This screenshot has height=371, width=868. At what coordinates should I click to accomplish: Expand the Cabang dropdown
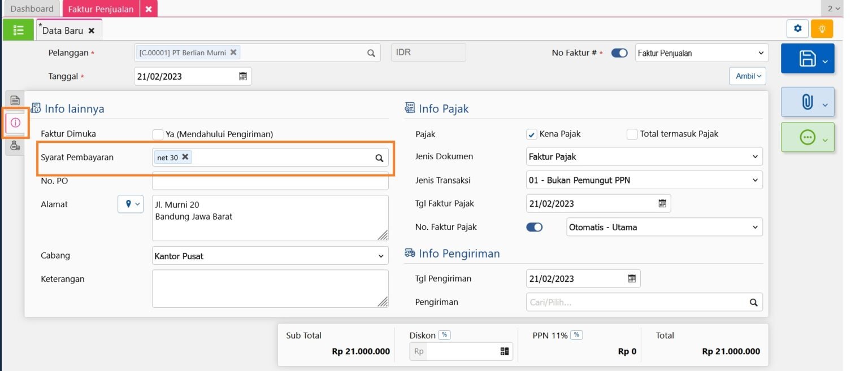pos(270,256)
